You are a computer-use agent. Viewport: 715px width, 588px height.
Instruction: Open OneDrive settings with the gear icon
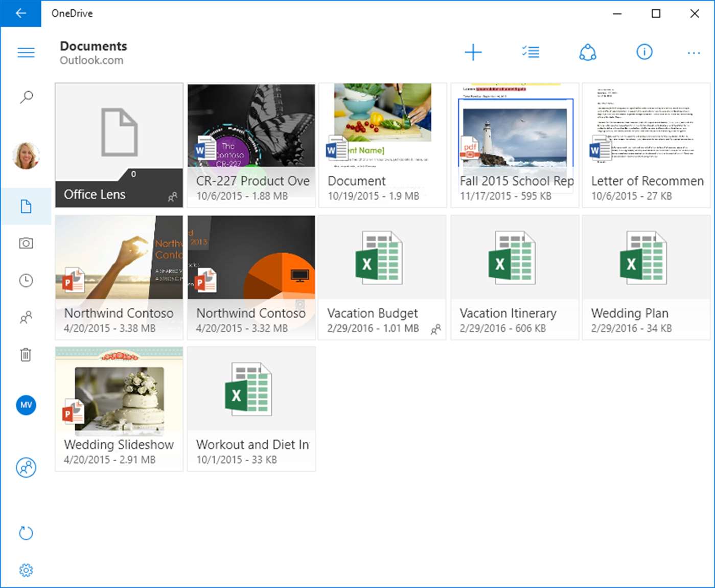[x=26, y=570]
